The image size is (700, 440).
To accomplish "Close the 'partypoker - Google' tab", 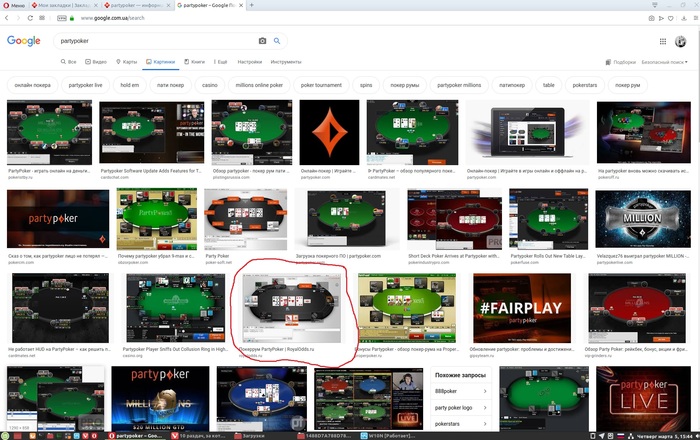I will (x=241, y=5).
